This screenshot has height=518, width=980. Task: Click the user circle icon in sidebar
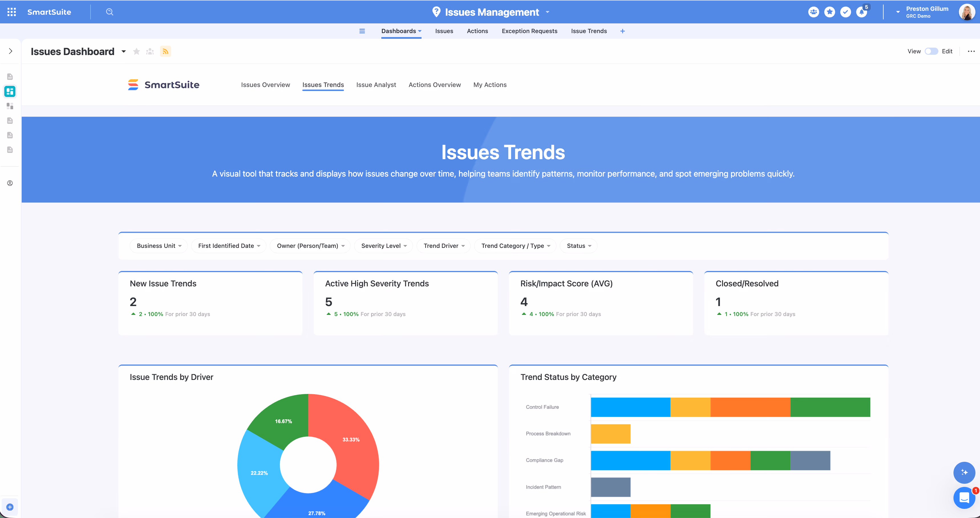click(10, 183)
